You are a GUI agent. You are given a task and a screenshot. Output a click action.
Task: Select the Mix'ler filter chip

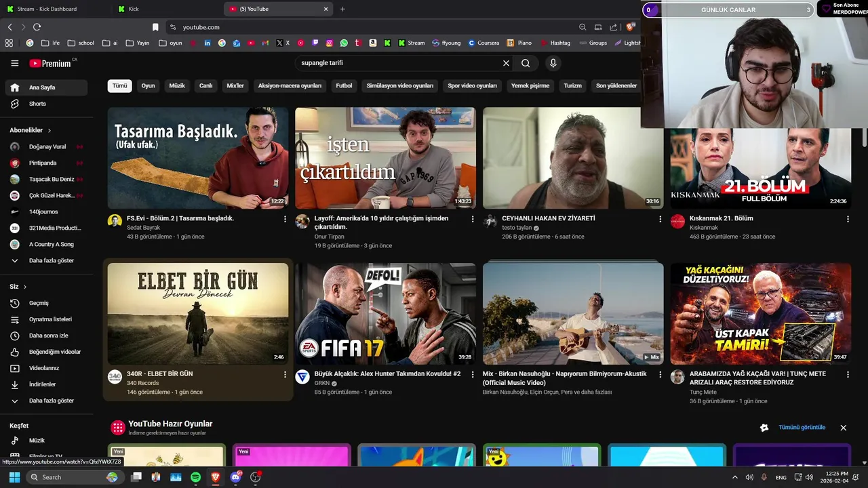click(x=235, y=86)
